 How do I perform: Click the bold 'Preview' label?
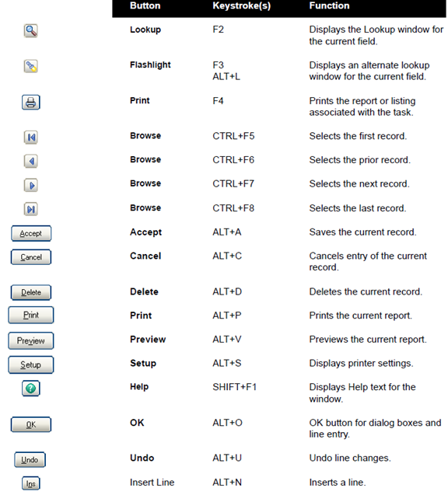(148, 340)
